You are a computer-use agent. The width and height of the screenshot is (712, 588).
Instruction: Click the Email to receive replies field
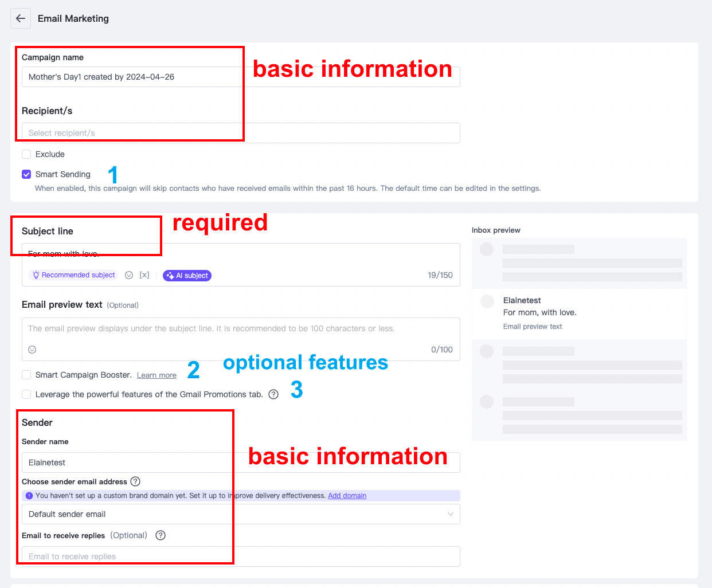point(241,556)
